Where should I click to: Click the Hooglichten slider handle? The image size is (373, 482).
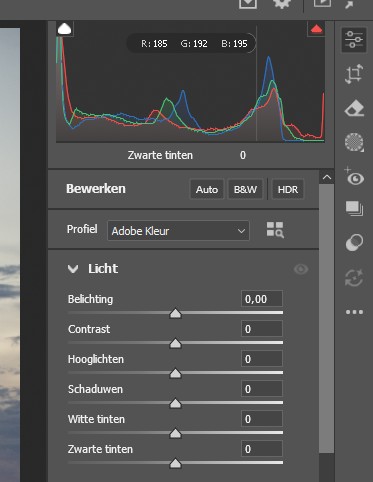[175, 374]
